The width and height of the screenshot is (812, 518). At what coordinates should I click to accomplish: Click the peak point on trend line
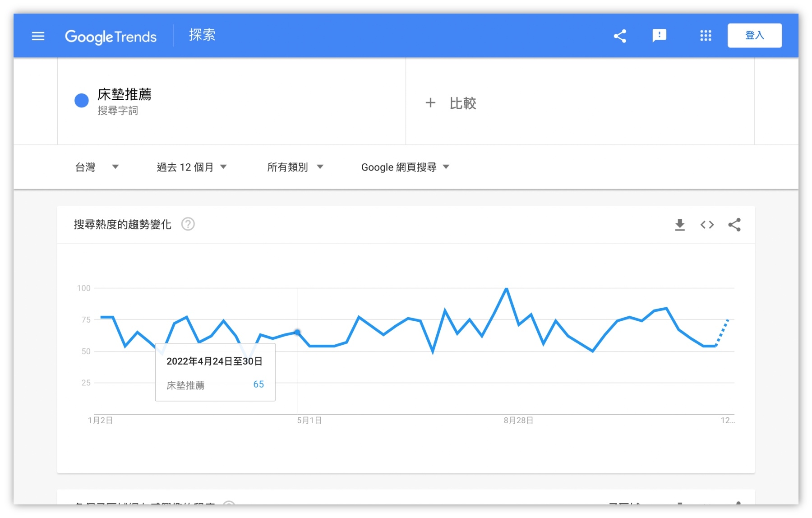coord(507,288)
